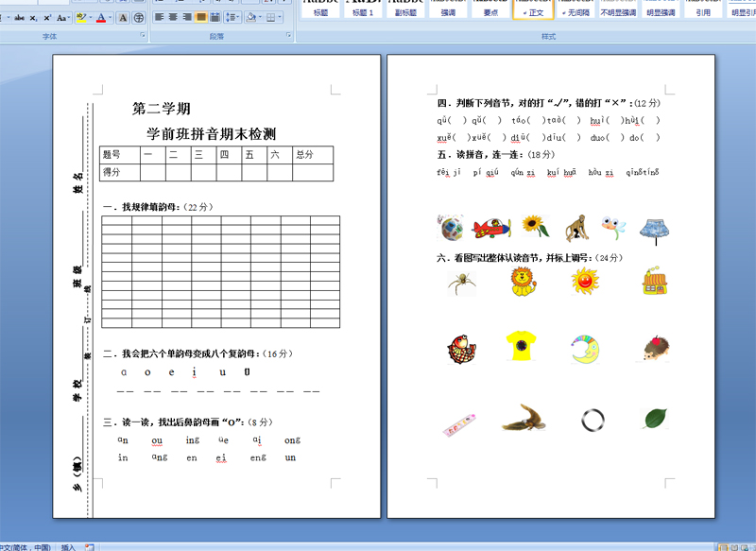Open the borders dropdown arrow
Viewport: 756px width, 551px height.
pos(280,17)
